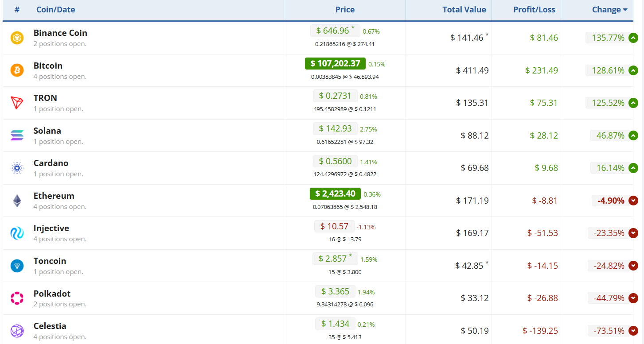Click the Toncoin logo icon
The height and width of the screenshot is (344, 644).
click(x=17, y=266)
